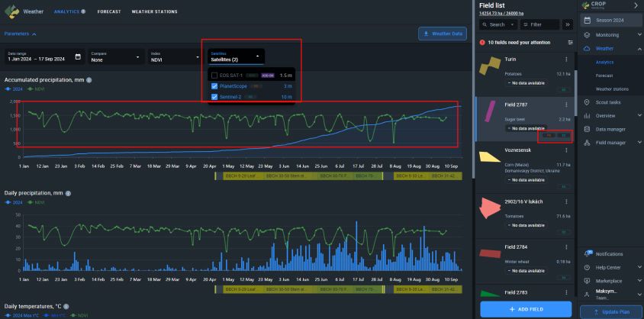The image size is (644, 319).
Task: Select Weather stations in sidebar
Action: tap(612, 89)
